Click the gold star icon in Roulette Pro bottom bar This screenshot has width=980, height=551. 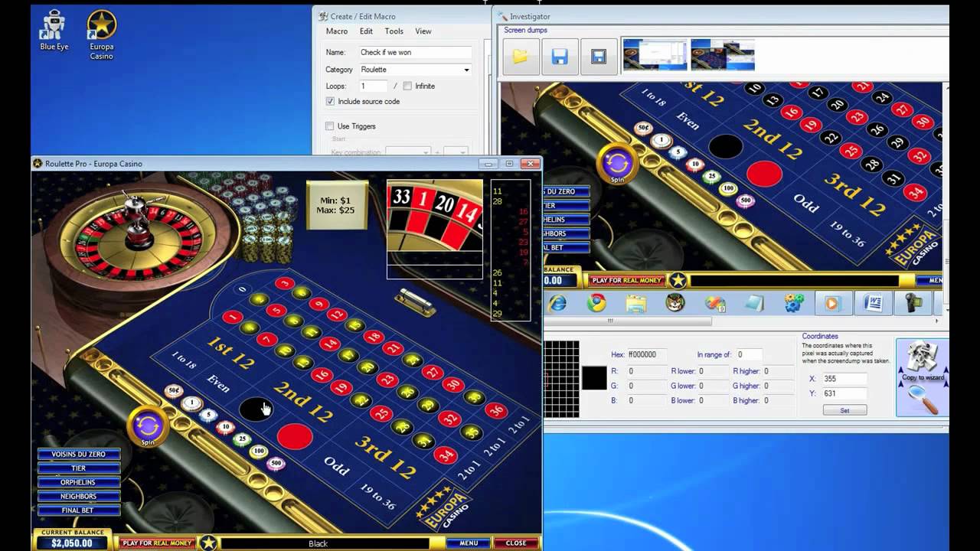point(208,543)
